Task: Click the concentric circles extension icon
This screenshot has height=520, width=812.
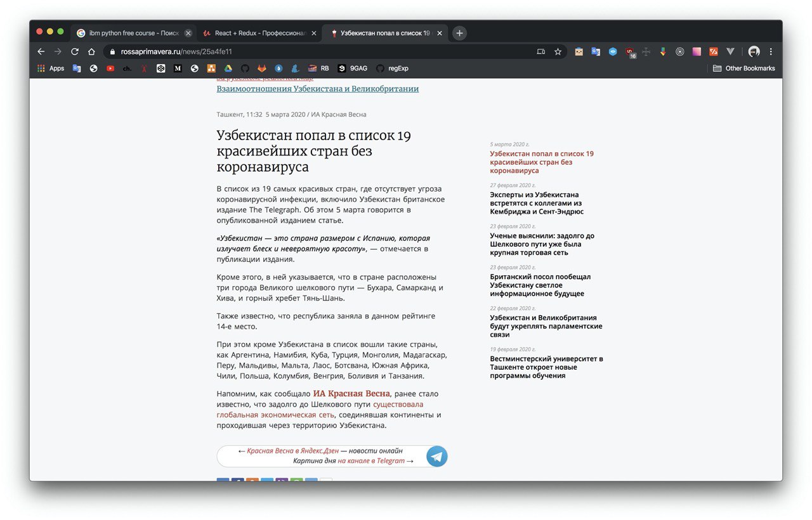Action: (680, 52)
